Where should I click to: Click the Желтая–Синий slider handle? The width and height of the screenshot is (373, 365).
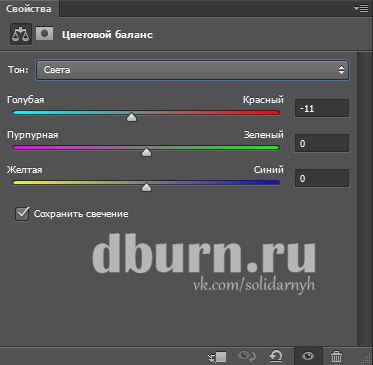146,187
